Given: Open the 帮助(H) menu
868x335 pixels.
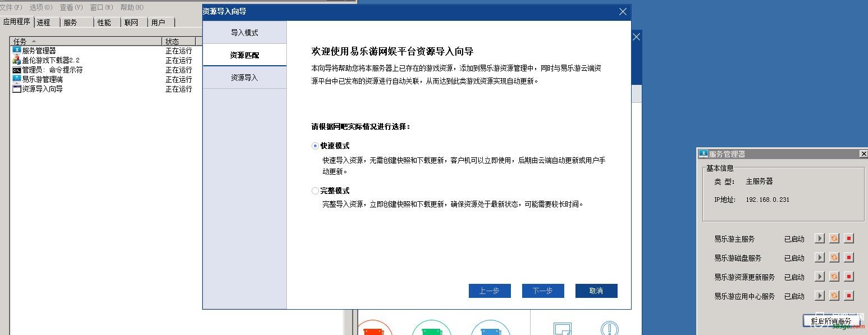Looking at the screenshot, I should (x=132, y=7).
